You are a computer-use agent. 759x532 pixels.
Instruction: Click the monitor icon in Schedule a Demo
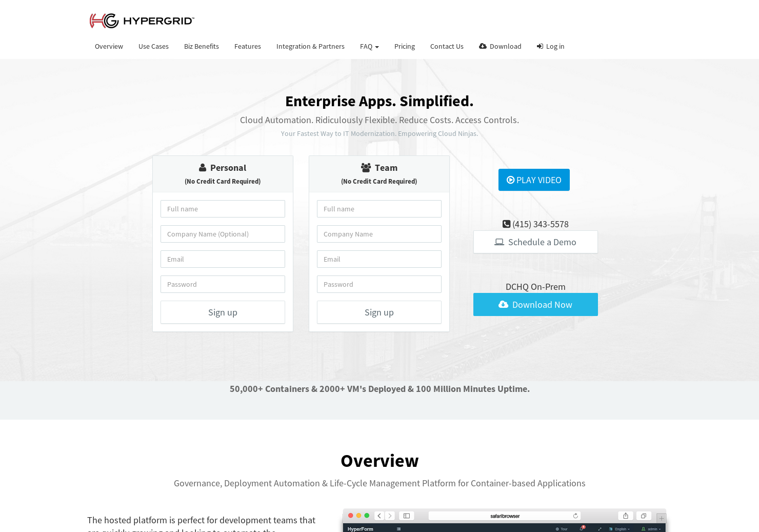pos(499,242)
